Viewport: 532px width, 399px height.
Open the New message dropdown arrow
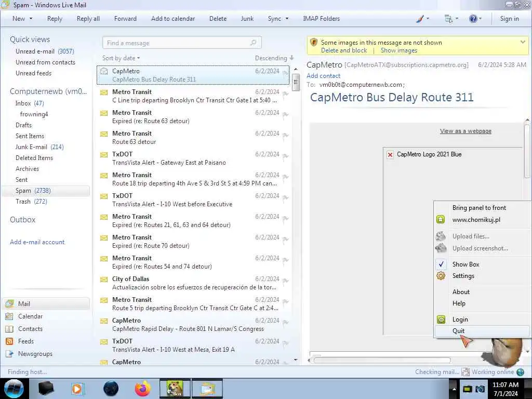click(x=31, y=19)
